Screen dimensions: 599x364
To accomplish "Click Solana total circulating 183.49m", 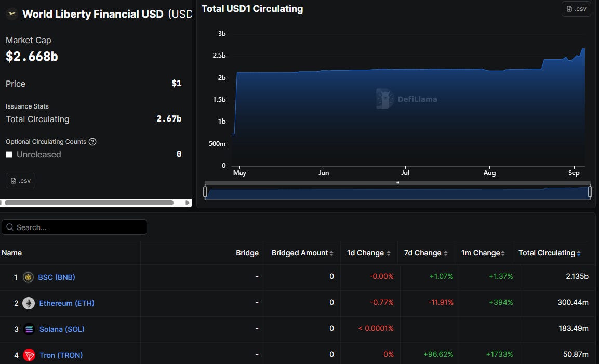I will pos(574,328).
